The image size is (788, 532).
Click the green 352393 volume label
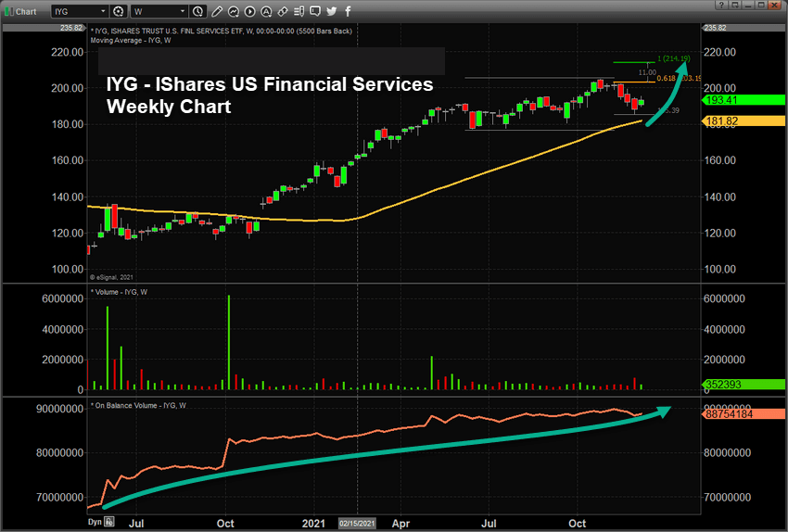coord(744,385)
